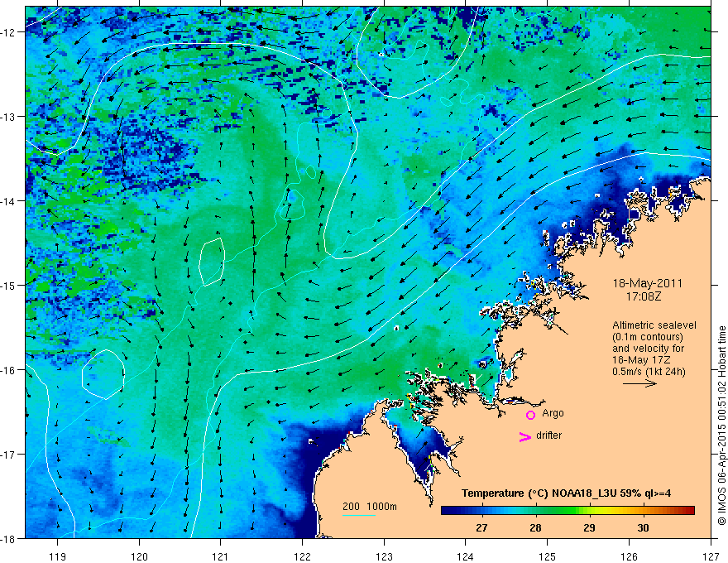This screenshot has height=563, width=728.
Task: Click the color bar value 28
Action: [535, 527]
